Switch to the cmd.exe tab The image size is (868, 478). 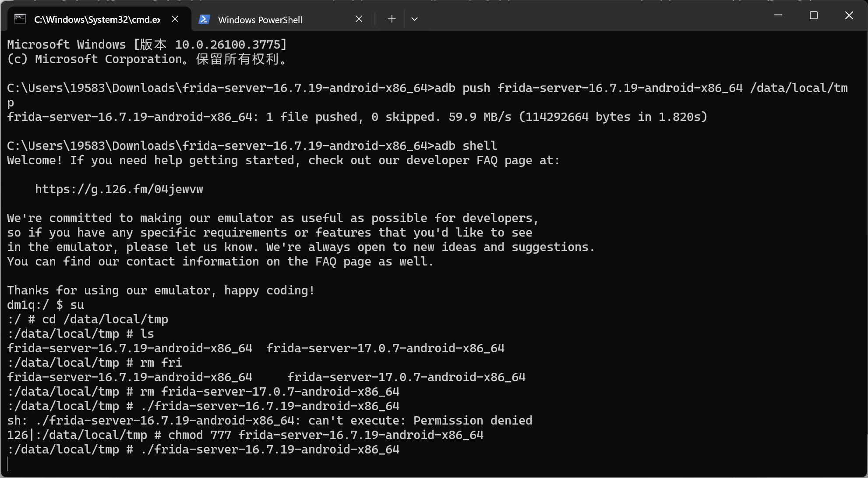click(x=99, y=19)
